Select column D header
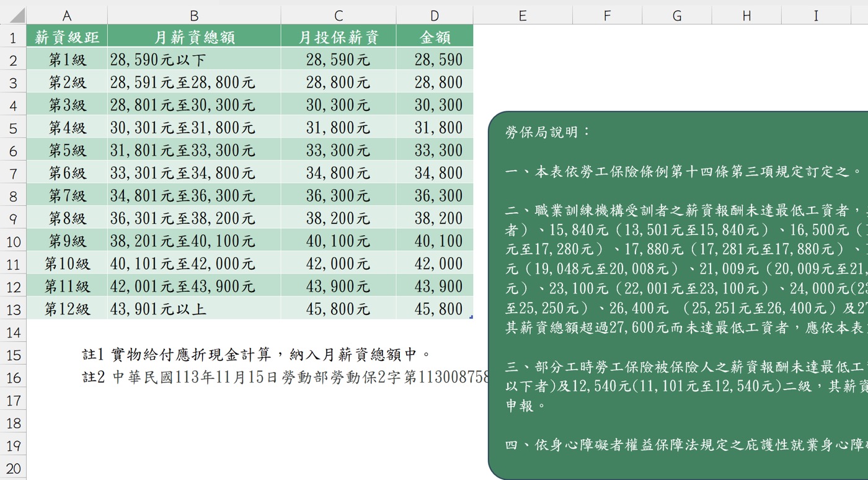The width and height of the screenshot is (868, 480). [435, 16]
